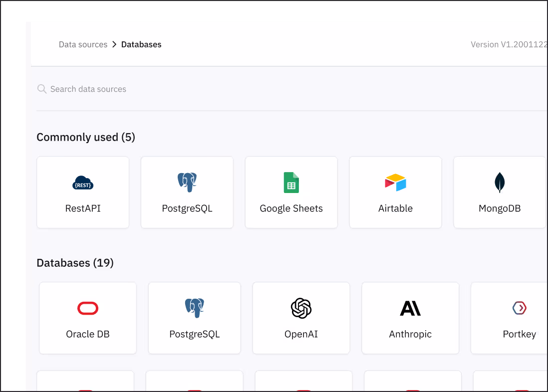Screen dimensions: 548x392
Task: Choose the Anthropic logo icon
Action: [410, 308]
